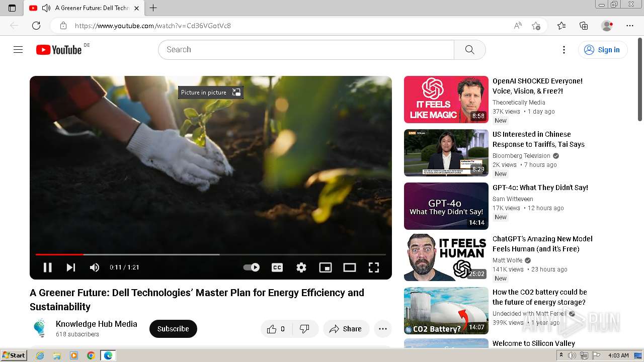Toggle autoplay switch in player

(x=252, y=267)
